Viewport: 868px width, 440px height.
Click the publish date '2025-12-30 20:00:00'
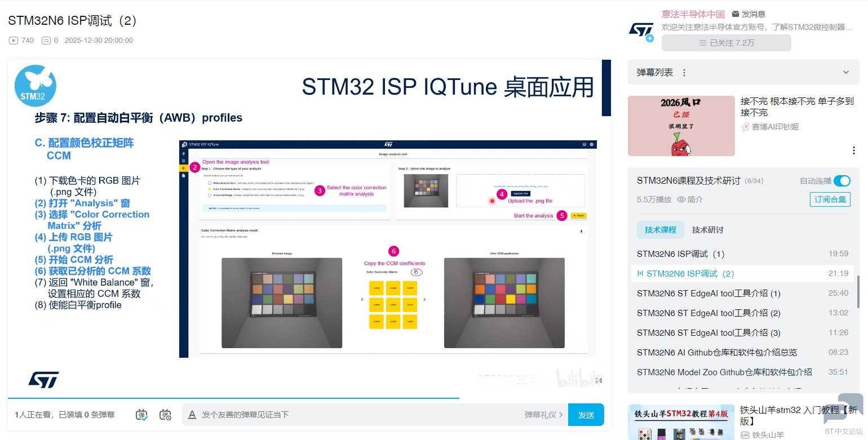pos(99,41)
